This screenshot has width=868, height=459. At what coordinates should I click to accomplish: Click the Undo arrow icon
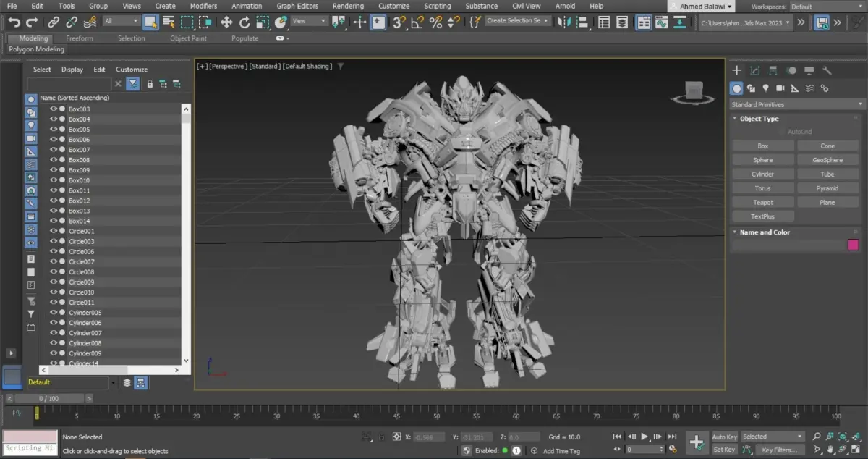point(14,22)
